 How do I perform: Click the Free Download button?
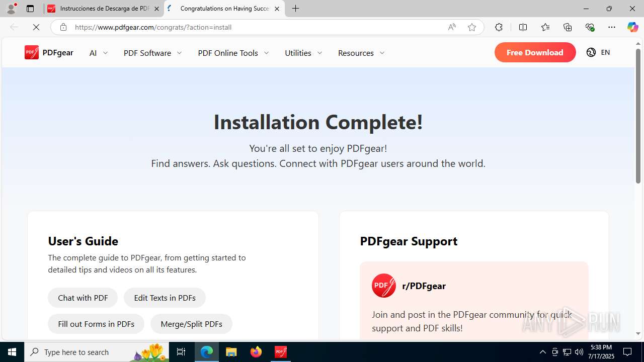pyautogui.click(x=535, y=52)
